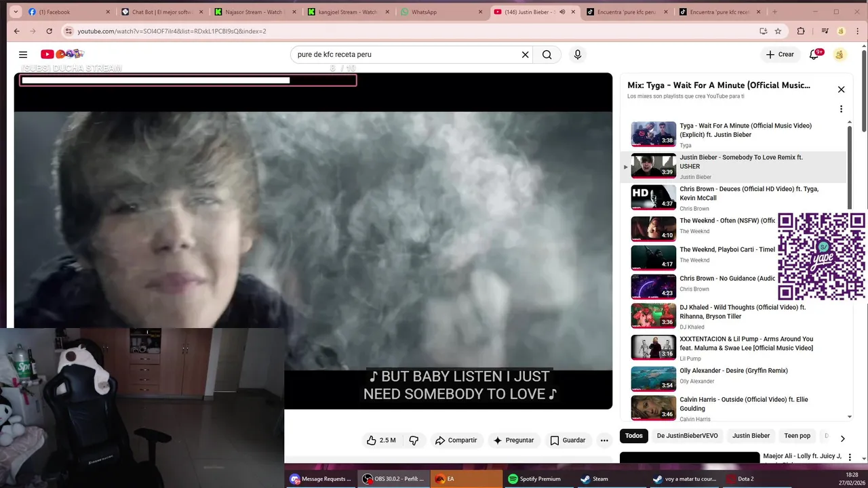Screen dimensions: 868x488
Task: Open Chrome three-dot menu
Action: point(859,31)
